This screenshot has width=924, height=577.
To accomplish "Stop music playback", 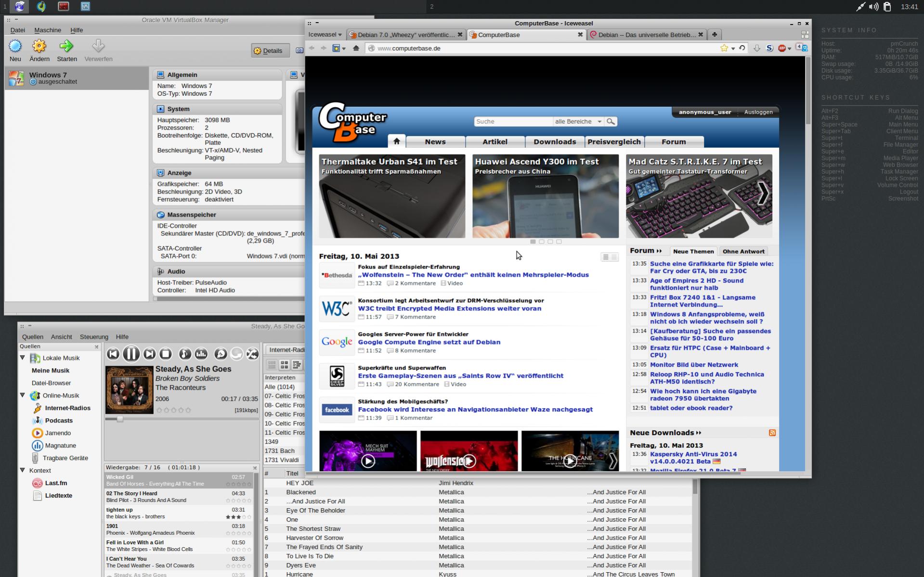I will pos(166,354).
